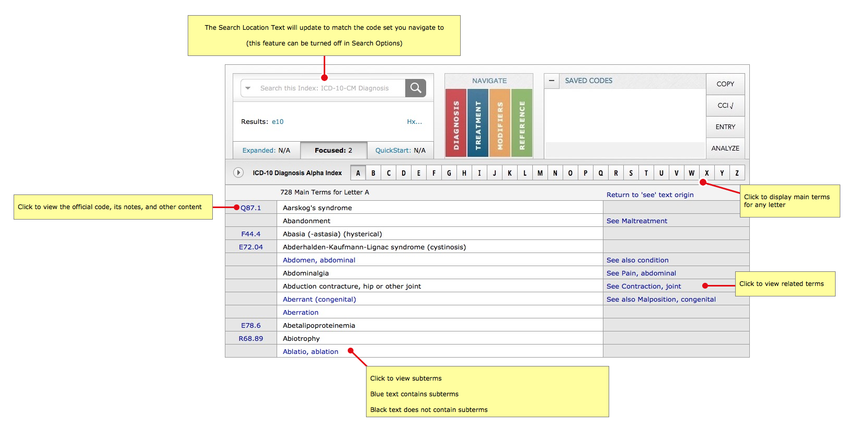
Task: Select letter B in alpha index
Action: pyautogui.click(x=373, y=173)
